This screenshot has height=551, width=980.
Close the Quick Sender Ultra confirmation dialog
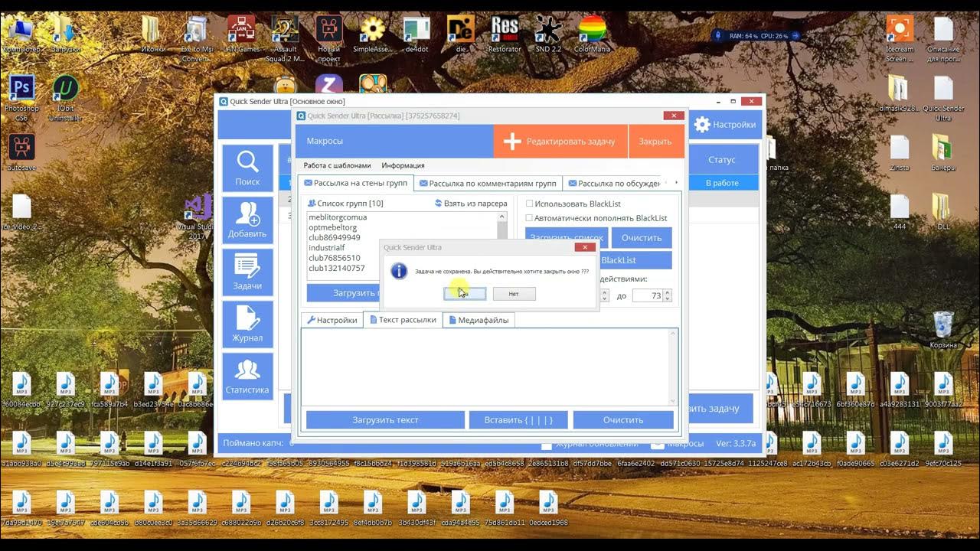tap(584, 247)
